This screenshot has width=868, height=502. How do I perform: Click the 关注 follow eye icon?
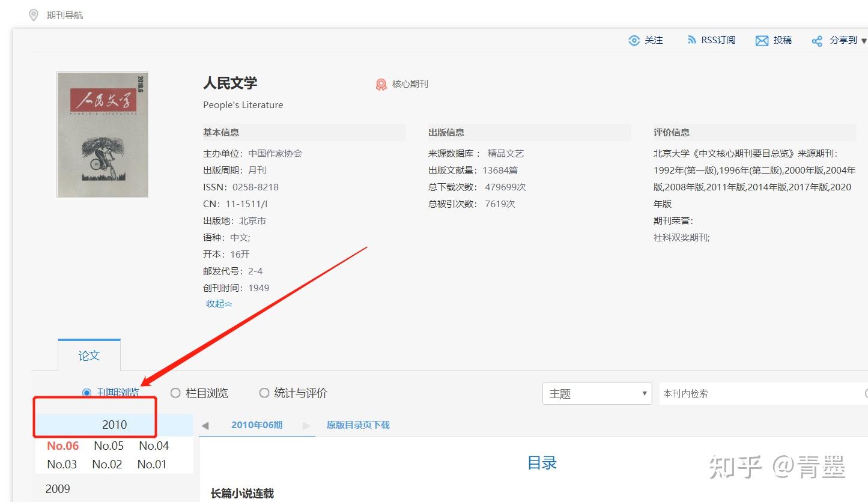tap(634, 40)
